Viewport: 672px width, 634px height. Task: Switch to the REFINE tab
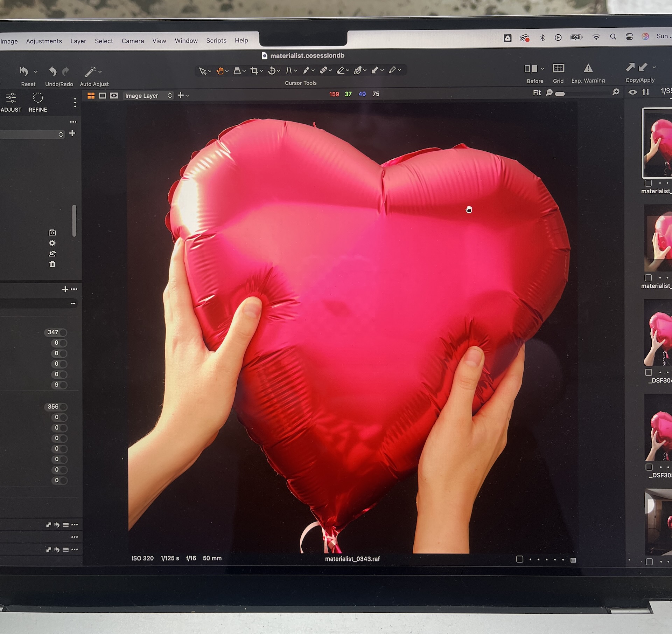[x=38, y=102]
